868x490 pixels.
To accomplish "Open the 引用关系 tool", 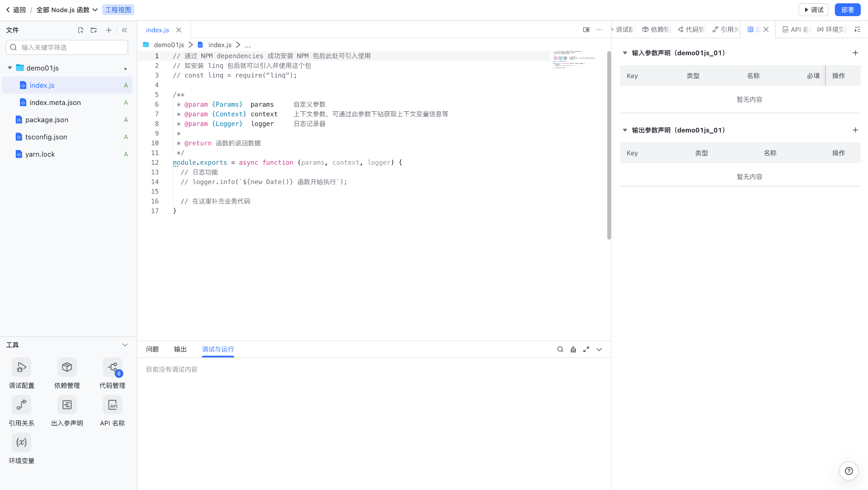I will (x=21, y=411).
